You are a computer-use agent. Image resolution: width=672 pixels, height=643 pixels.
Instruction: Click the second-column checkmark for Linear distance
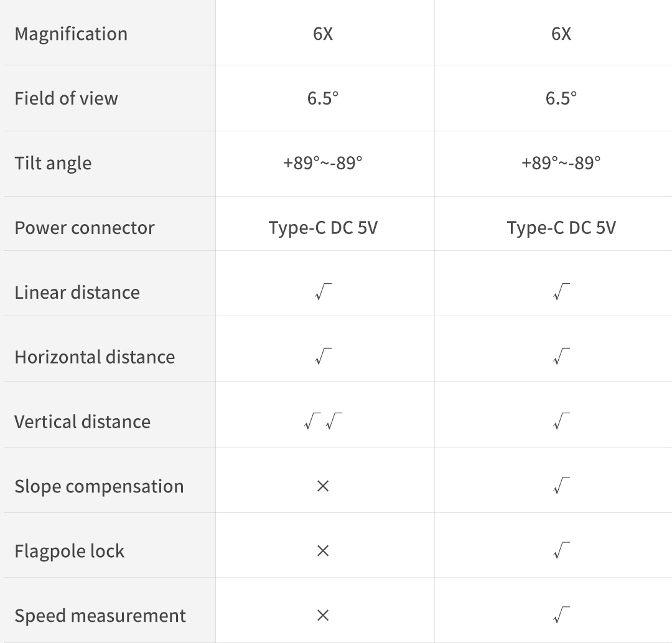(x=561, y=292)
